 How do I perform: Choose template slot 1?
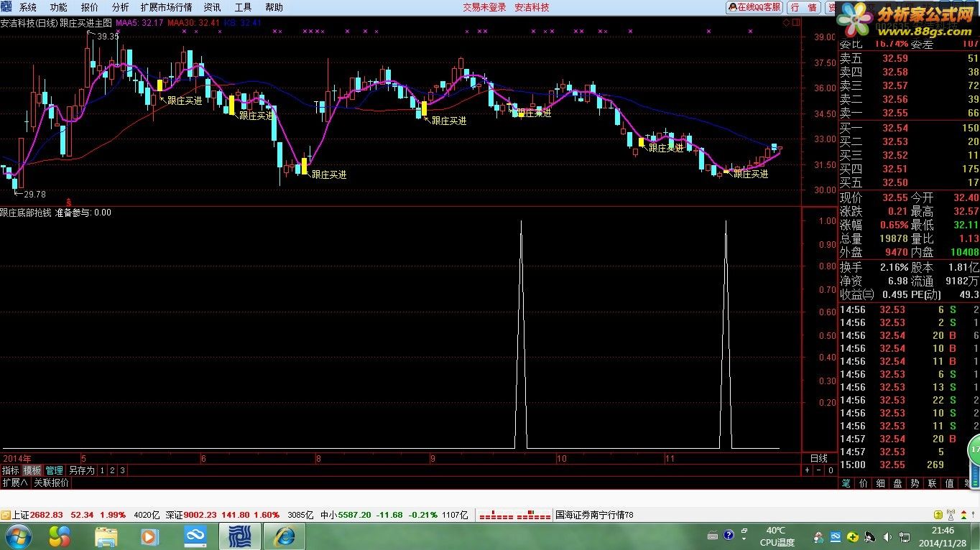102,470
